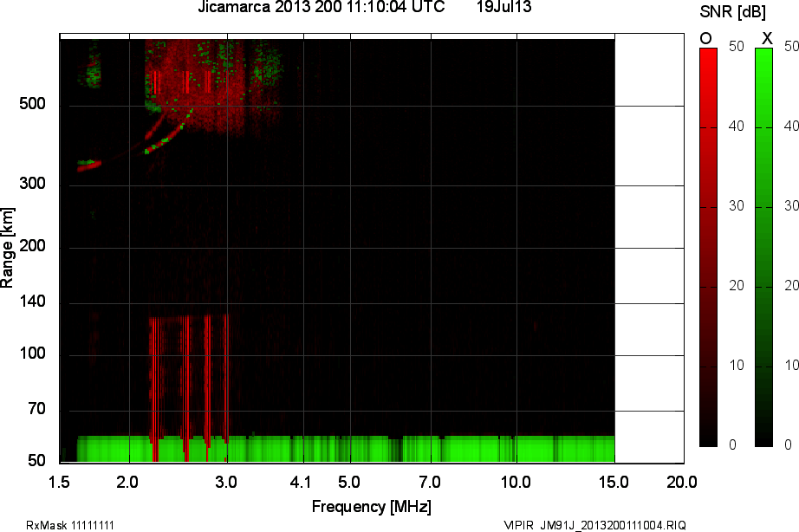This screenshot has height=532, width=799.
Task: Click the 'Frequency [MHz]' axis label
Action: tap(372, 507)
